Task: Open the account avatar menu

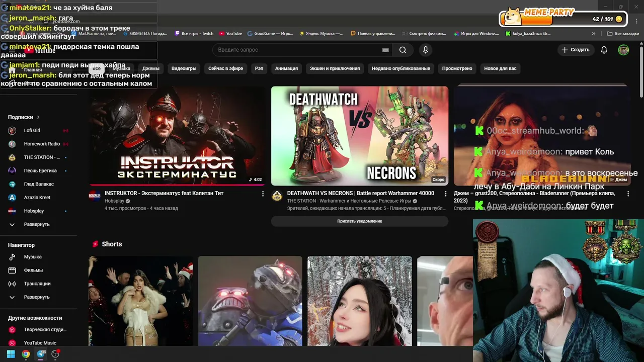Action: pos(623,50)
